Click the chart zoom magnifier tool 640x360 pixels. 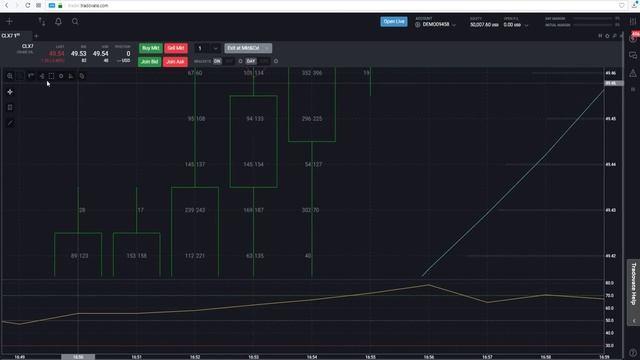(10, 76)
